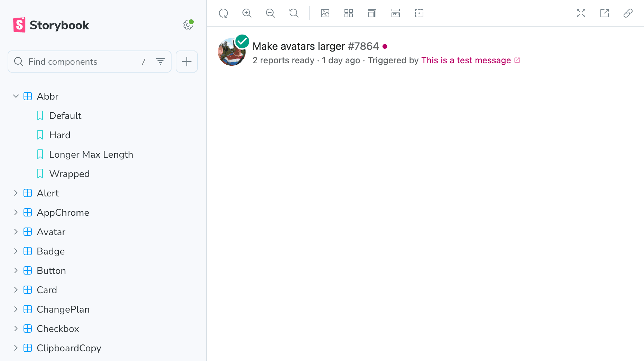The width and height of the screenshot is (644, 361).
Task: Click the remount component icon in toolbar
Action: pyautogui.click(x=223, y=13)
